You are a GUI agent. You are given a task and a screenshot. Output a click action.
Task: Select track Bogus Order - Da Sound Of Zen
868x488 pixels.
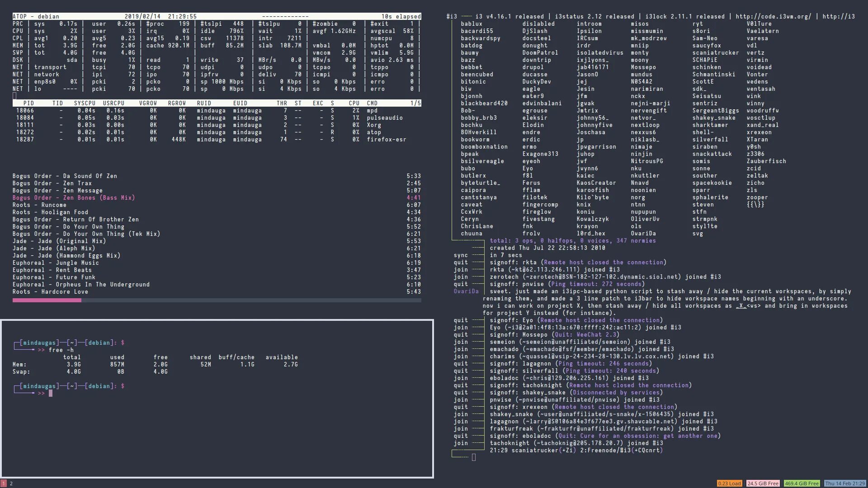coord(65,176)
